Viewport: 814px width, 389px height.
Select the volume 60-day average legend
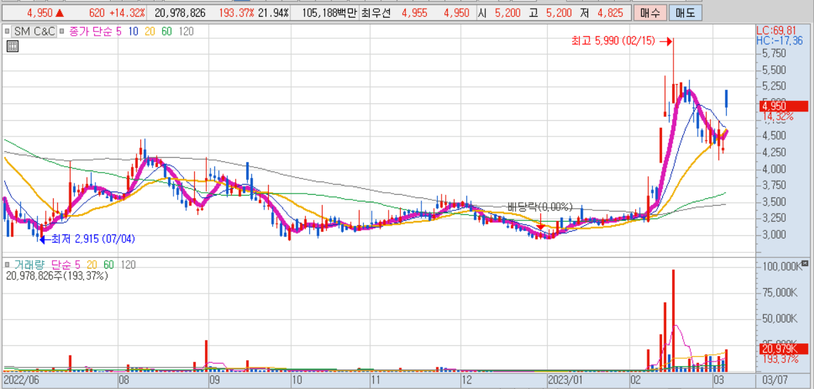pos(108,264)
